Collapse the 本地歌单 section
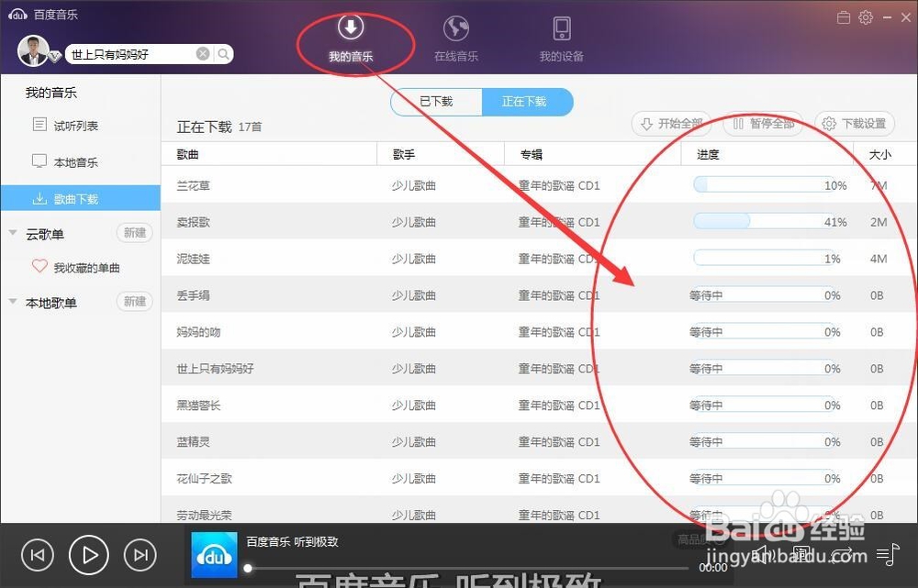 (x=13, y=302)
